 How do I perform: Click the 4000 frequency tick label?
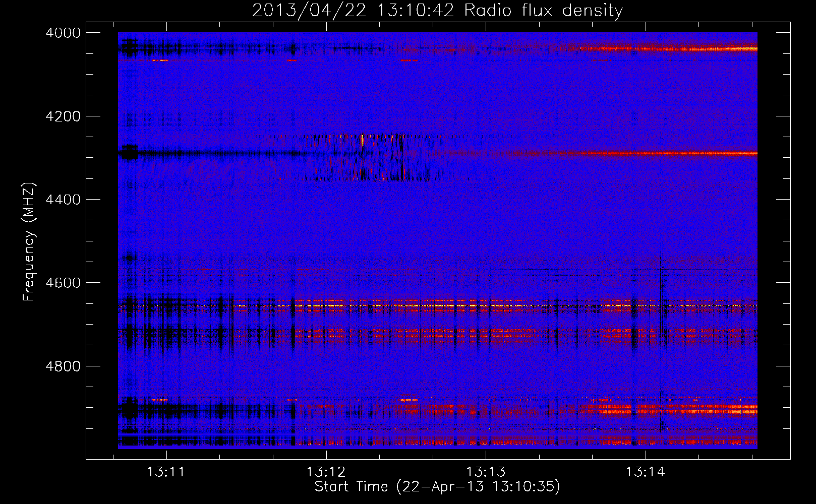point(63,33)
